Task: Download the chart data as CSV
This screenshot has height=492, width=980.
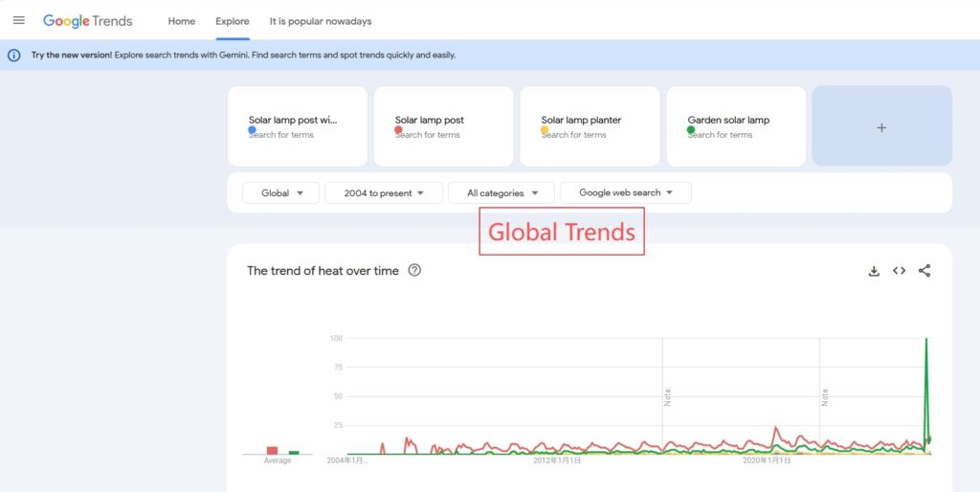Action: (873, 271)
